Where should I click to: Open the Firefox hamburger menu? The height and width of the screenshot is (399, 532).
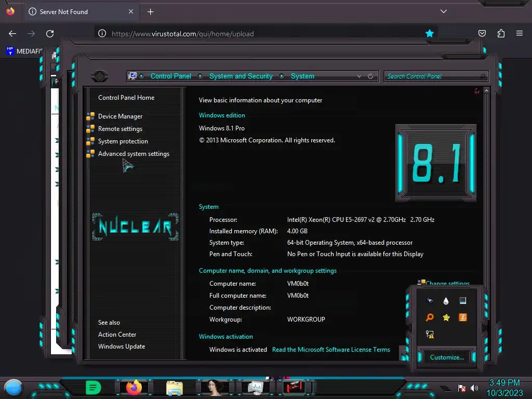pos(520,33)
